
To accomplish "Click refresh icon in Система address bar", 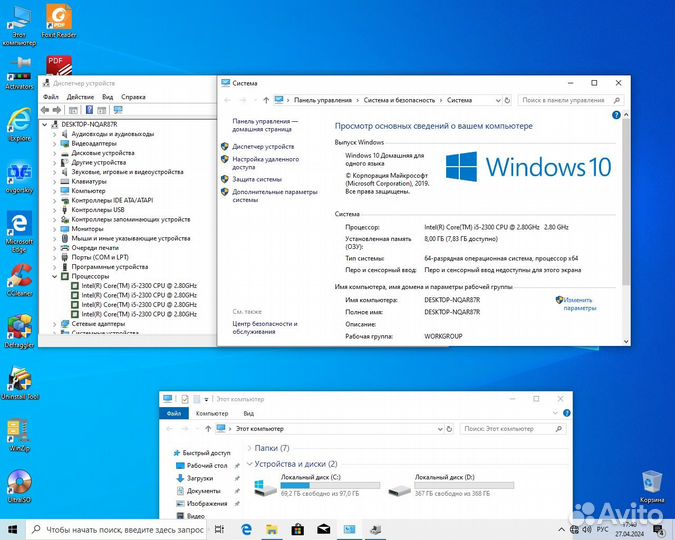I will coord(507,100).
